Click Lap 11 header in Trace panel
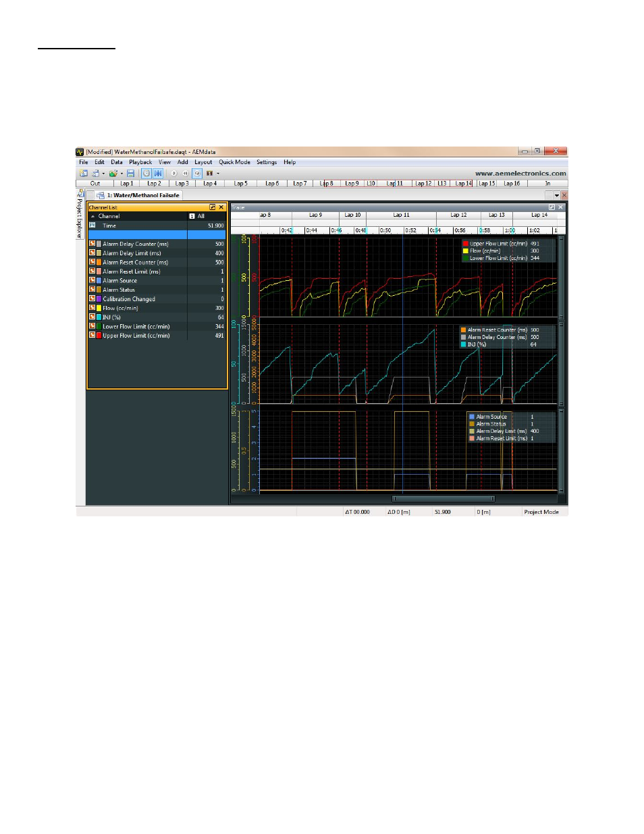This screenshot has width=644, height=834. click(402, 215)
